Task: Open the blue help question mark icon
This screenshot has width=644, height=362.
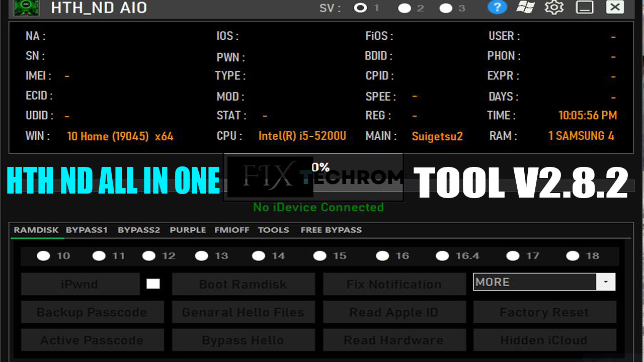Action: pos(497,8)
